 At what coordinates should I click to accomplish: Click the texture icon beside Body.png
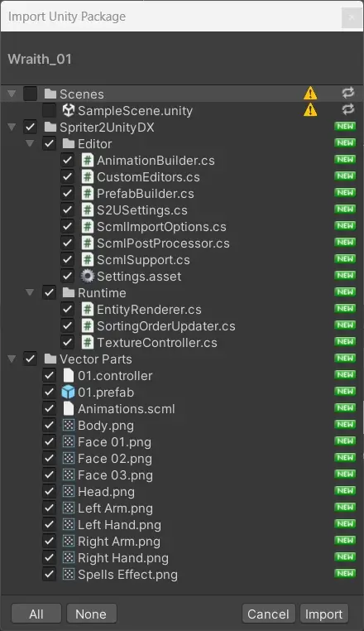69,425
